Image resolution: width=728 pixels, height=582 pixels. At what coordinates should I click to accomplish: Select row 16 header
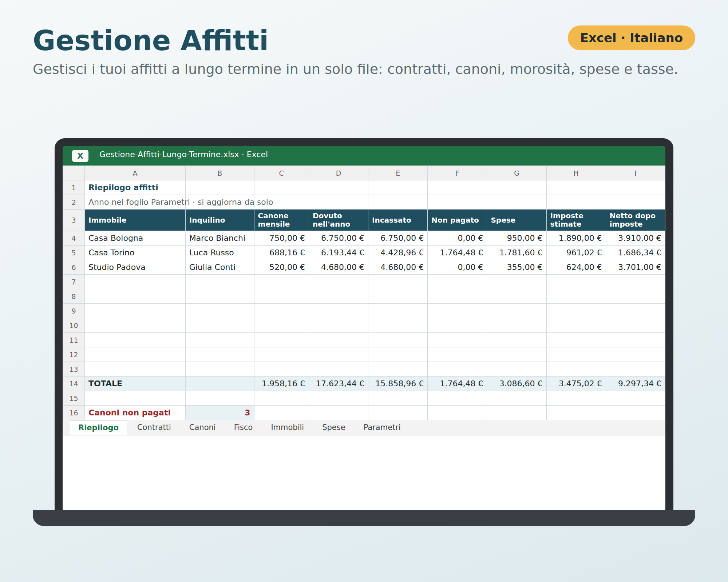[74, 413]
